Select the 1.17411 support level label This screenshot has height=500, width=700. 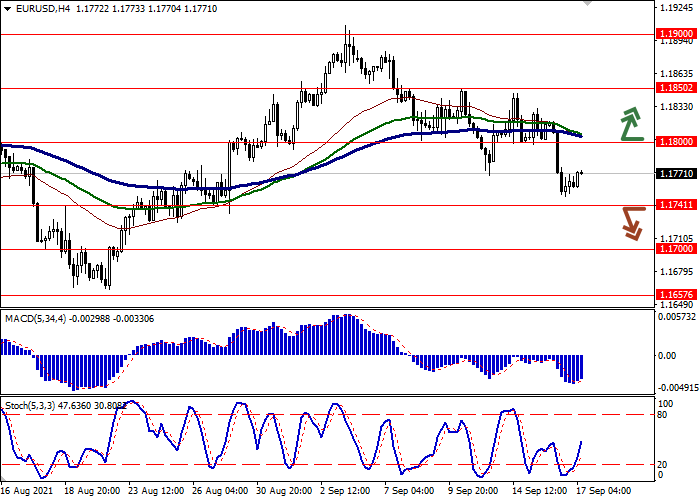pyautogui.click(x=676, y=205)
